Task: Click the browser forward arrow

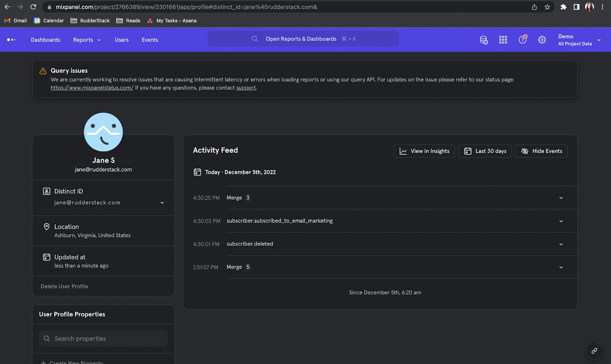Action: (x=20, y=7)
